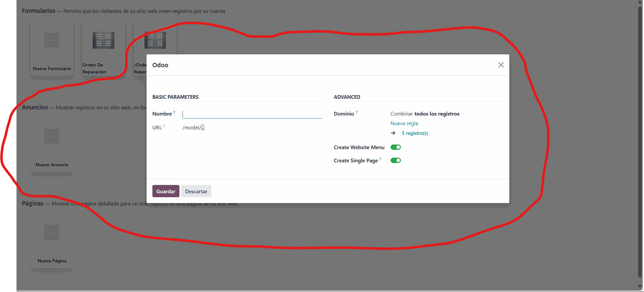This screenshot has height=292, width=644.
Task: Toggle Create Single Page switch
Action: click(x=396, y=160)
